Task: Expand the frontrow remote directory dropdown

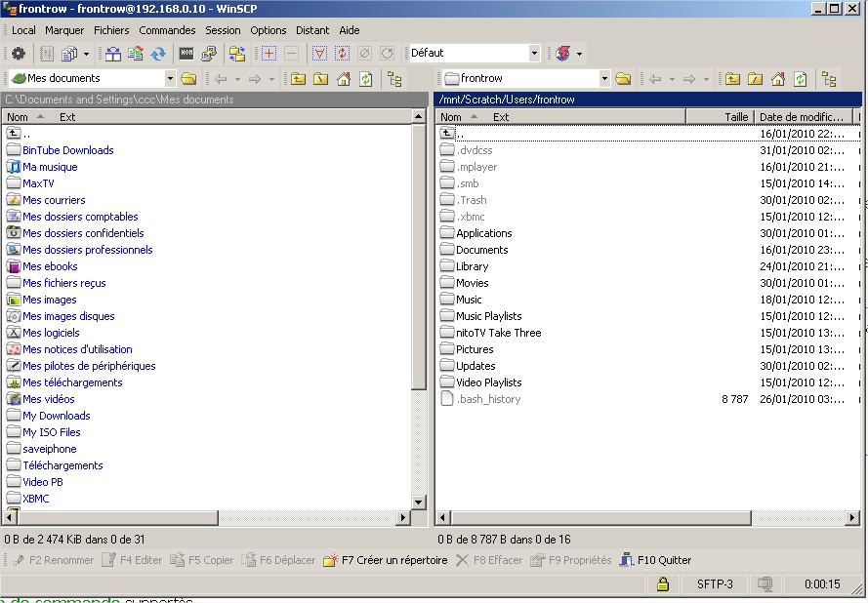Action: 604,79
